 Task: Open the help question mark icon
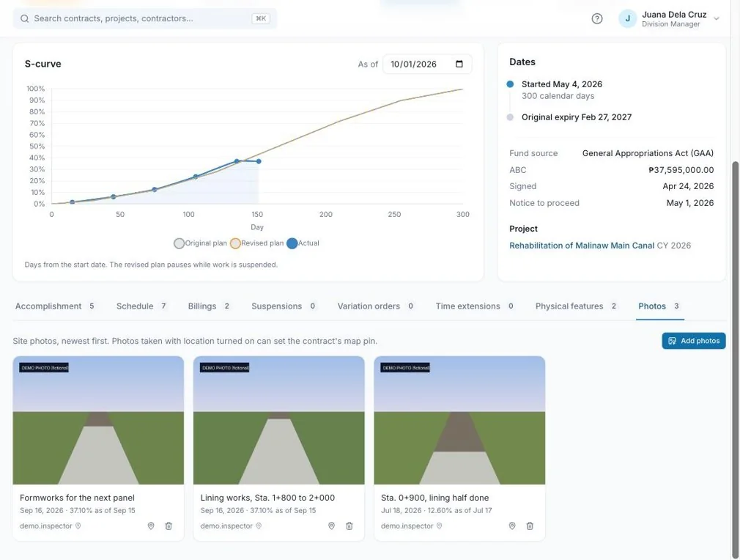coord(597,18)
